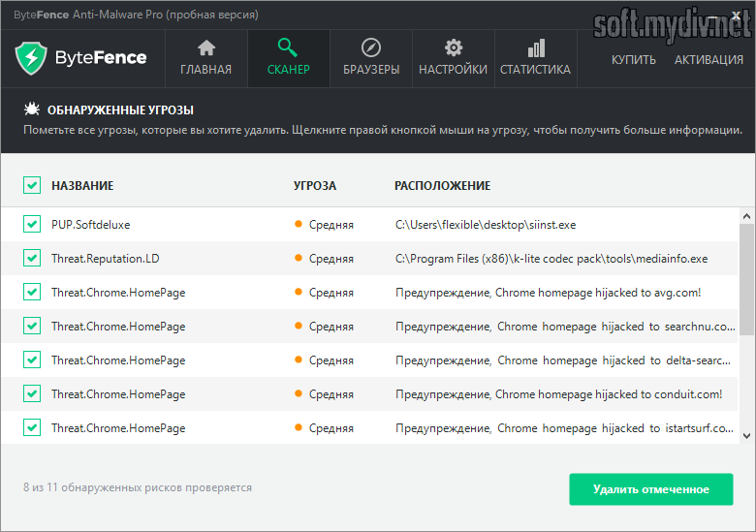Select the PUP.Softdeluxe threat name
Image resolution: width=756 pixels, height=532 pixels.
tap(91, 225)
